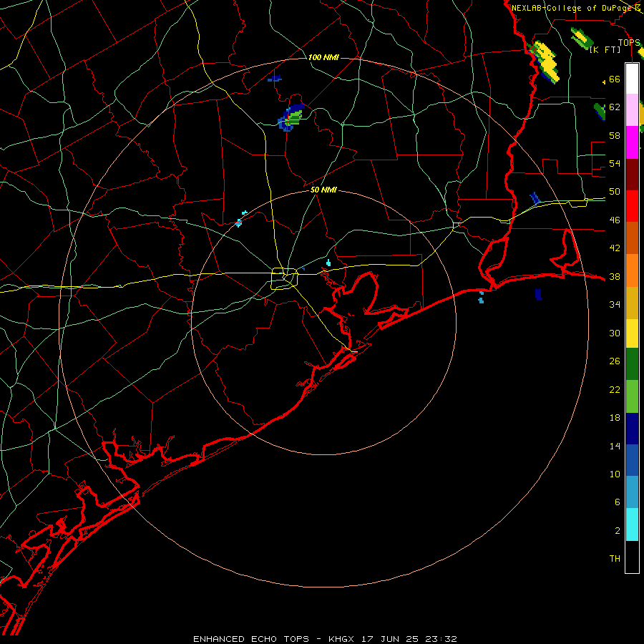Select the light green legend swatch

tap(632, 396)
